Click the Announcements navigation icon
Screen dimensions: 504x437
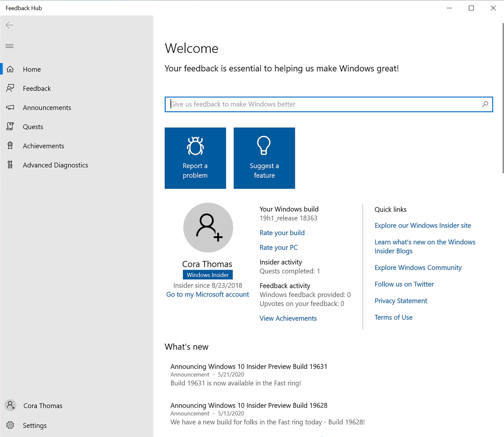pyautogui.click(x=11, y=107)
